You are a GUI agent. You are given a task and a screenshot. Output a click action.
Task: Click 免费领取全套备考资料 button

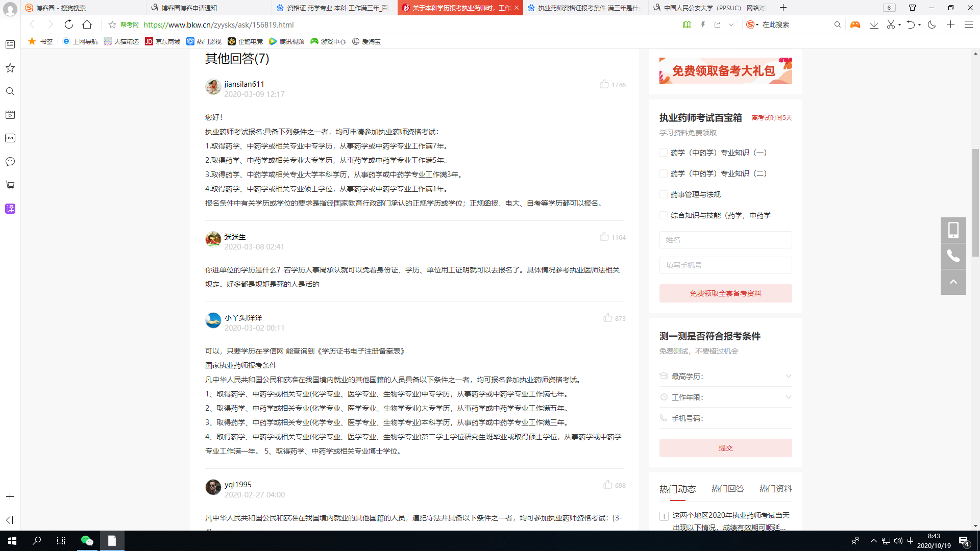(x=725, y=293)
